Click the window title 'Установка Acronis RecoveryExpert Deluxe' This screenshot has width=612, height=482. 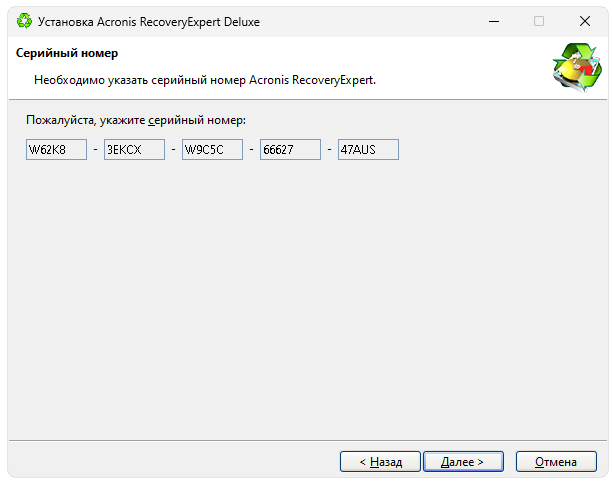point(149,22)
